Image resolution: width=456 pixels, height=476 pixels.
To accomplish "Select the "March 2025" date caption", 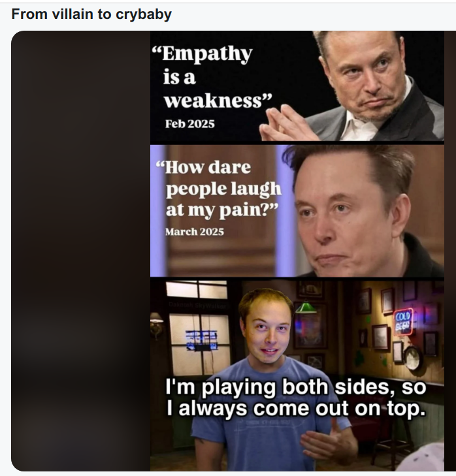I will click(x=195, y=232).
